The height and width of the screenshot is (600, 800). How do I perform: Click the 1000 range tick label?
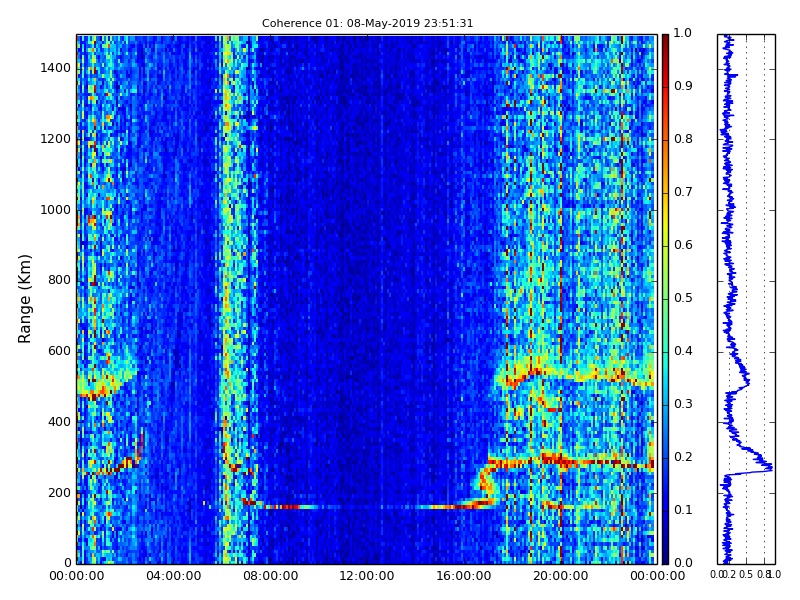click(x=56, y=210)
